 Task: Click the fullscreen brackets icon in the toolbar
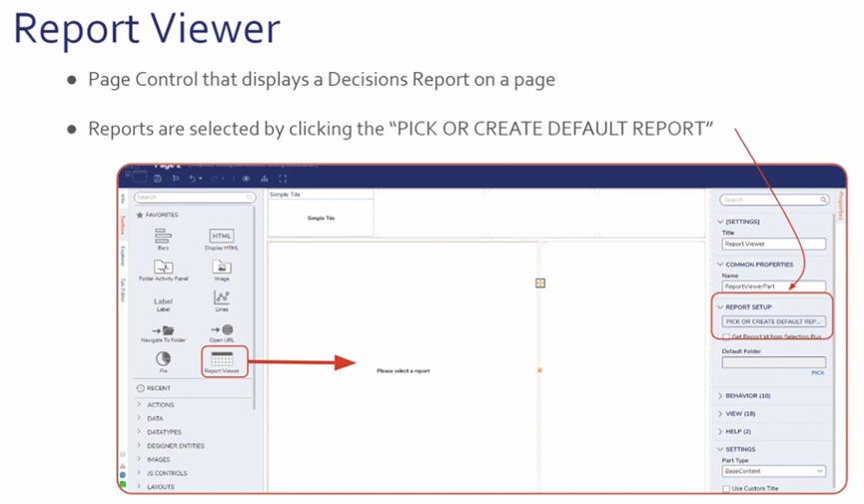coord(283,179)
